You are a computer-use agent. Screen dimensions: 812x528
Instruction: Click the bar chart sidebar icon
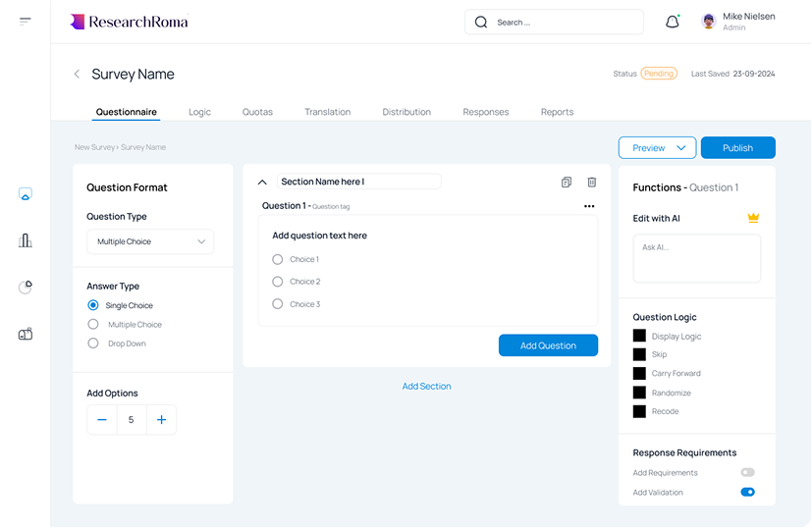click(x=26, y=240)
